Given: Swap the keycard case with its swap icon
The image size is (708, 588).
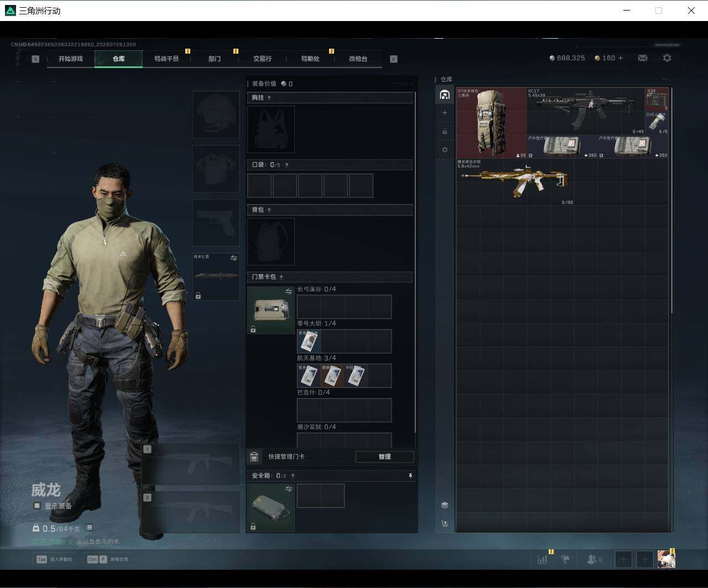Looking at the screenshot, I should coord(289,292).
